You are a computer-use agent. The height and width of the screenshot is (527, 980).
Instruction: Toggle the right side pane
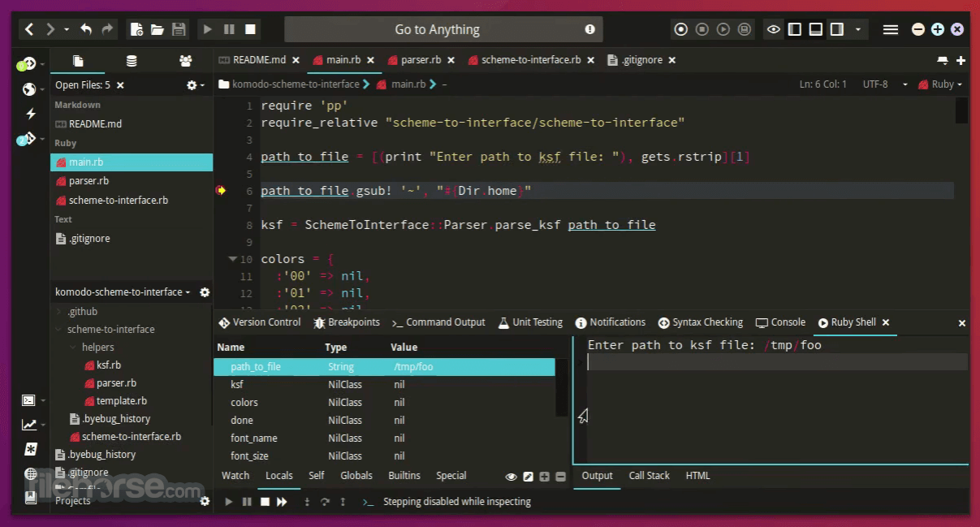point(837,29)
